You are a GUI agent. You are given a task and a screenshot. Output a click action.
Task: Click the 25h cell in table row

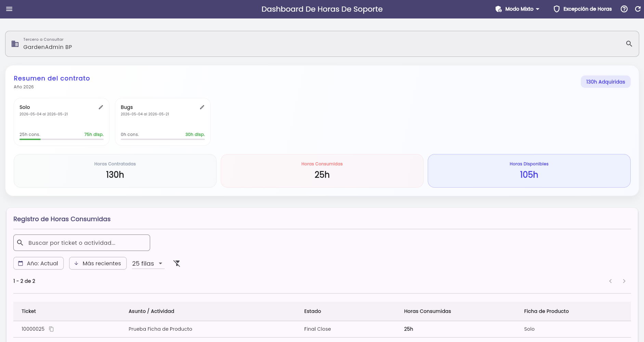(408, 329)
